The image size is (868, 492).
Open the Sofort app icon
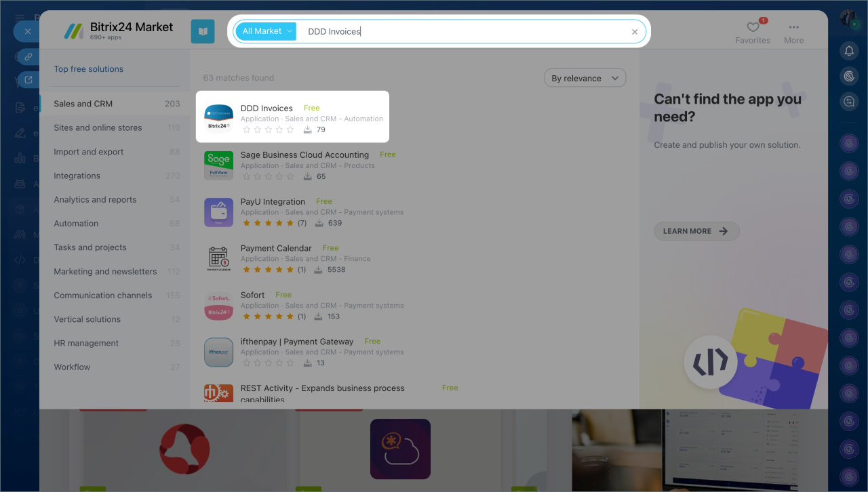[218, 306]
